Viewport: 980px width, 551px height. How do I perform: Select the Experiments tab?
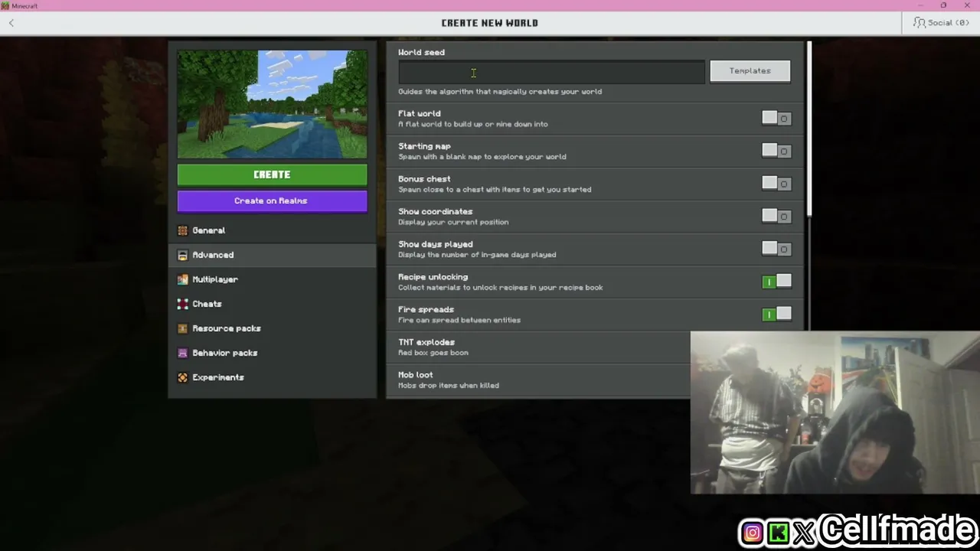(x=273, y=377)
